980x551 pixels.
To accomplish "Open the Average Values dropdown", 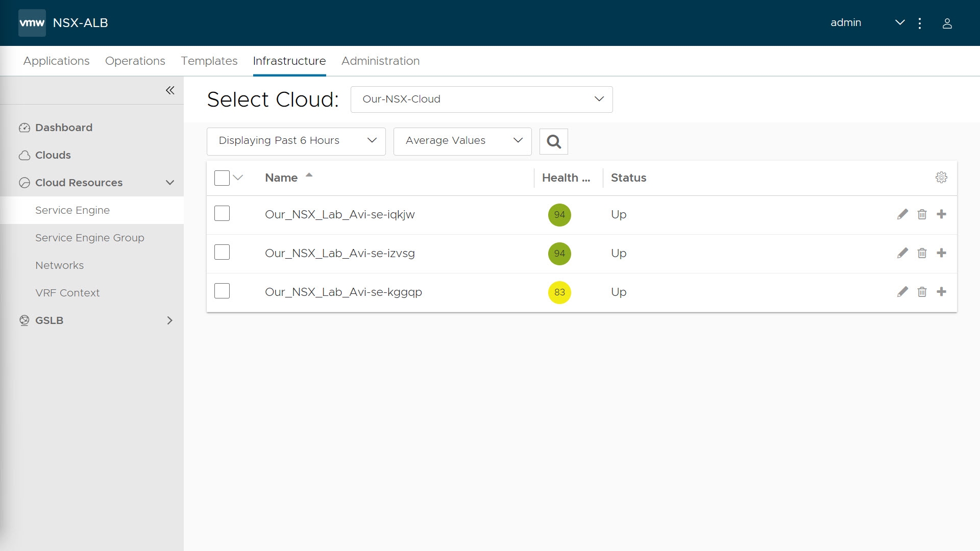I will coord(462,141).
